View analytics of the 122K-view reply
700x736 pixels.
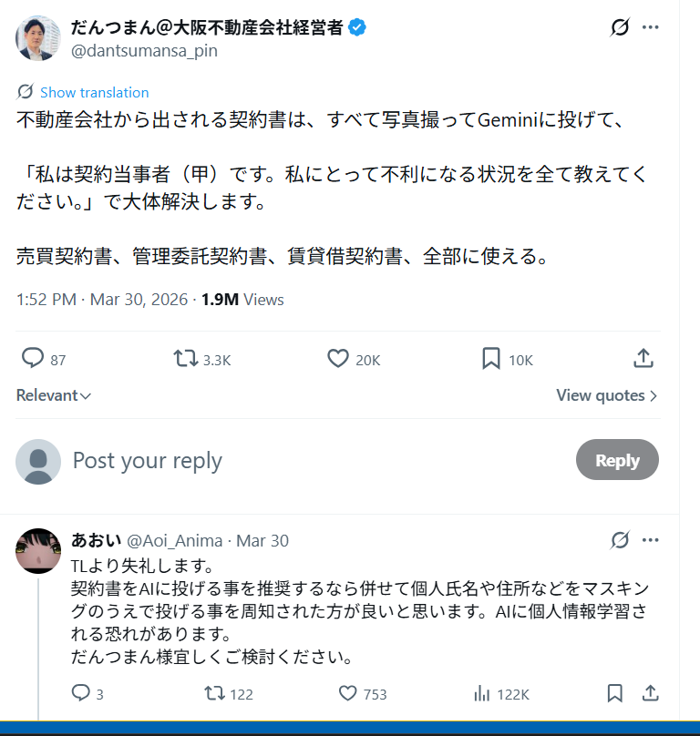483,694
